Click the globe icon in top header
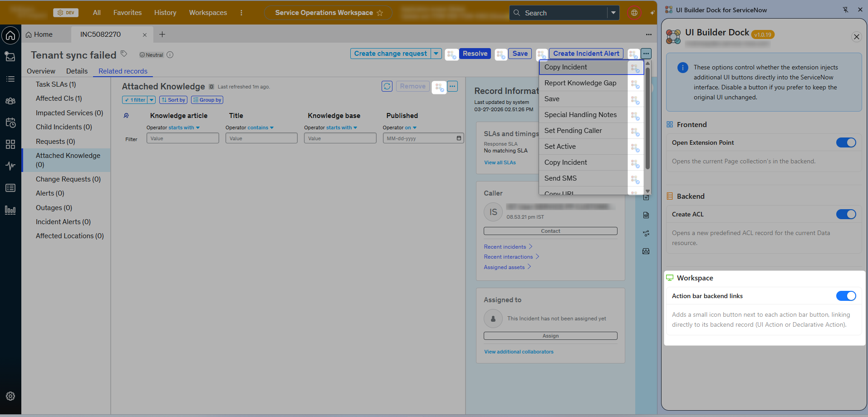This screenshot has width=868, height=417. pyautogui.click(x=634, y=13)
